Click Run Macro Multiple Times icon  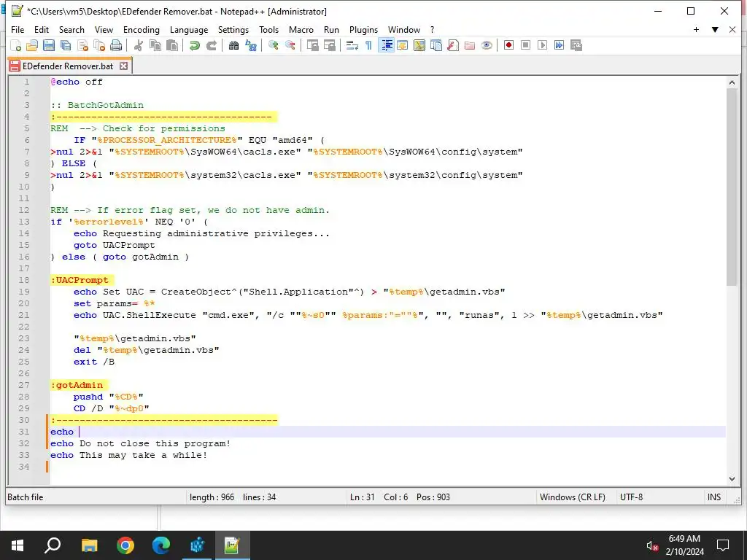click(x=560, y=45)
